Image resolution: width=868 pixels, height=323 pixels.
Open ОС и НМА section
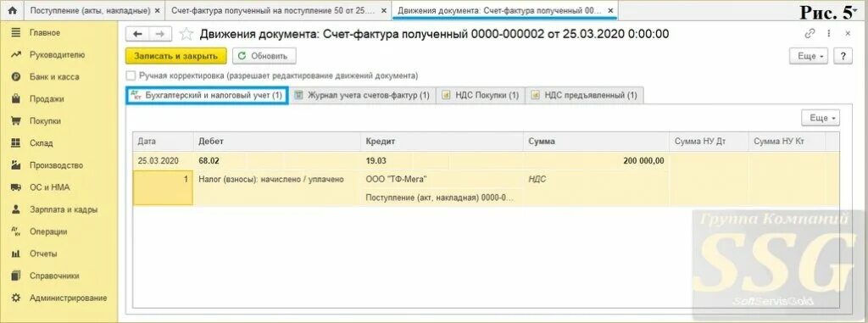(x=50, y=187)
